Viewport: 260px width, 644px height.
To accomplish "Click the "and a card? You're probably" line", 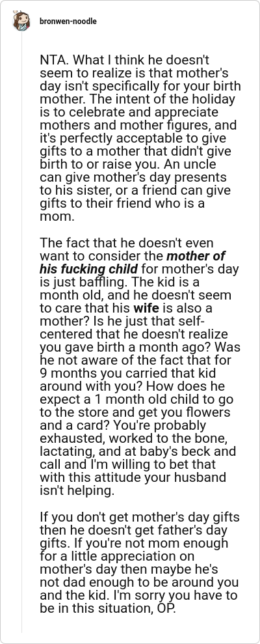I will (x=123, y=425).
